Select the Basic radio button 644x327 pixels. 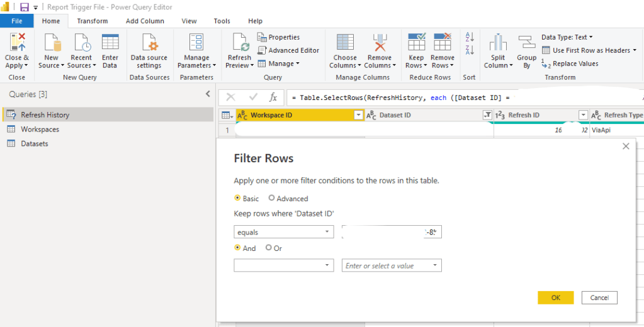click(237, 198)
